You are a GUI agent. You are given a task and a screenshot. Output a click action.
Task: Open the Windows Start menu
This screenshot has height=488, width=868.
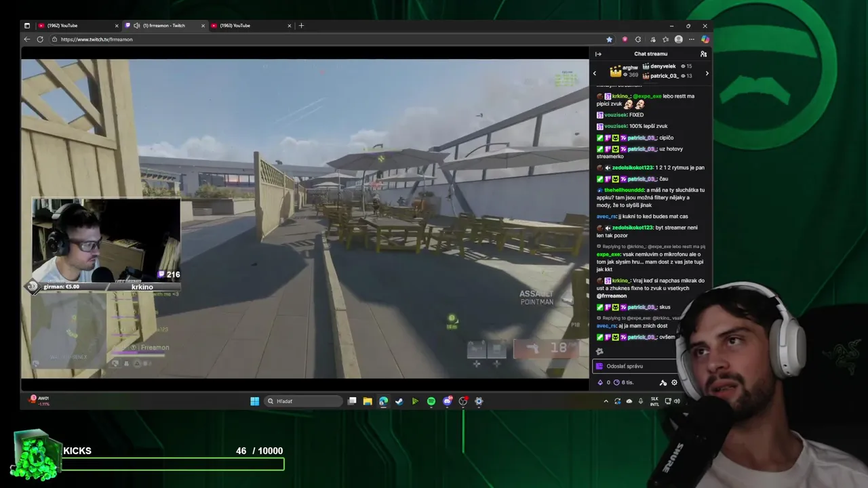click(254, 401)
